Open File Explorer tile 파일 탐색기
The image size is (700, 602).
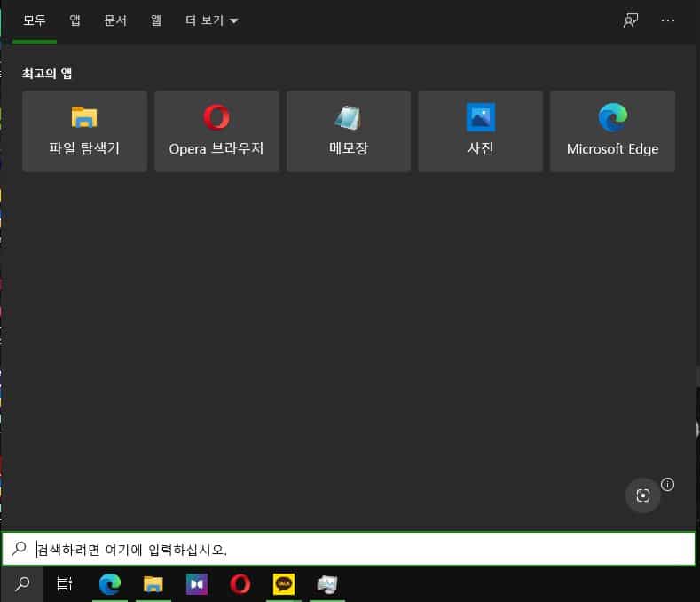click(85, 131)
